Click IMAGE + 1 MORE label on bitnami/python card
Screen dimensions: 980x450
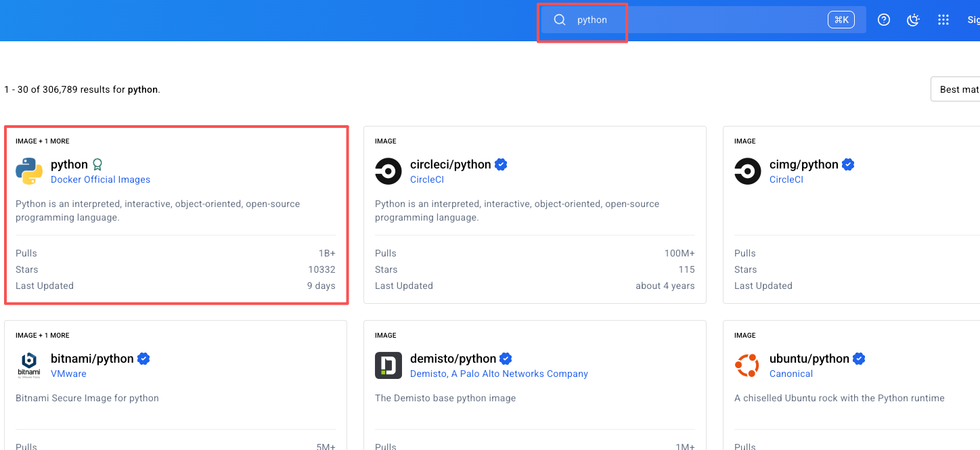(x=43, y=335)
